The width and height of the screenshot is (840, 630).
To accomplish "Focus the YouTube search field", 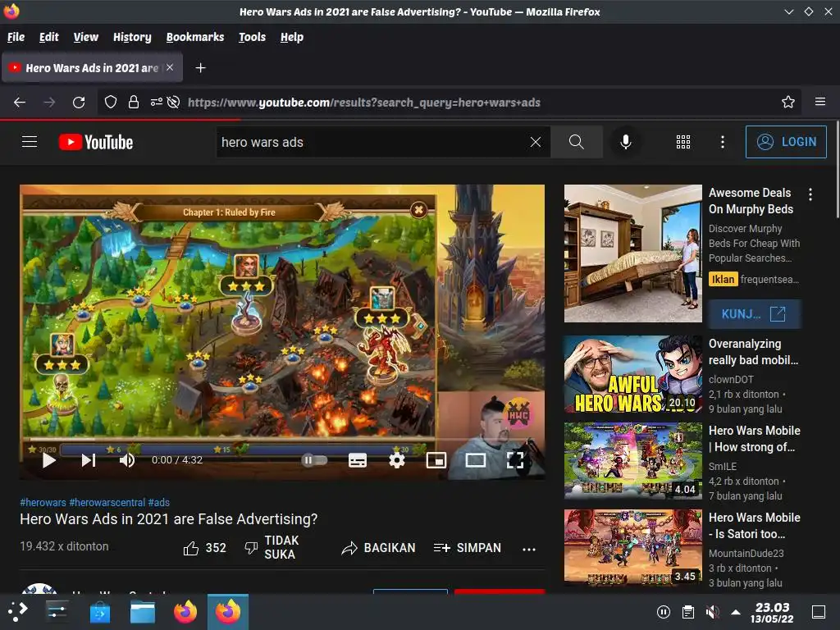I will point(372,142).
